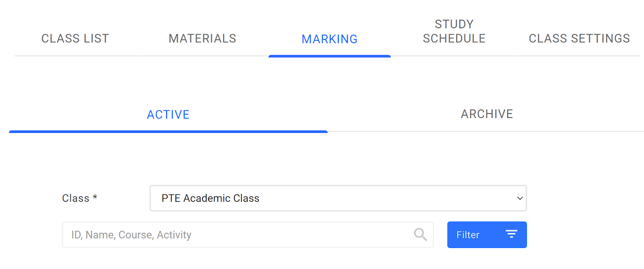Image resolution: width=644 pixels, height=269 pixels.
Task: Go to the MATERIALS tab
Action: (202, 38)
